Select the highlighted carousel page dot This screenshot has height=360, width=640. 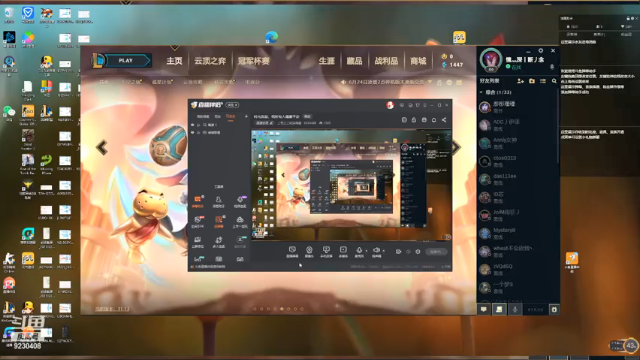pos(282,309)
